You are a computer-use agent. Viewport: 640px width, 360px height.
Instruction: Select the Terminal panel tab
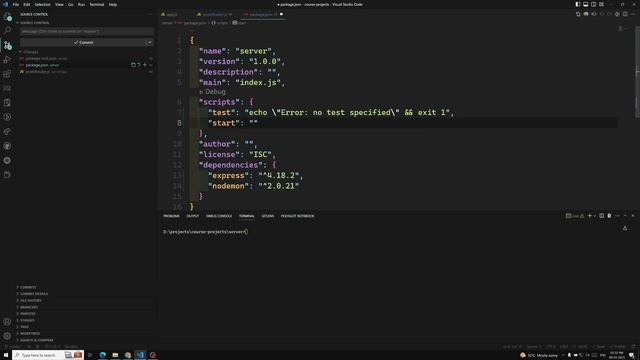247,216
